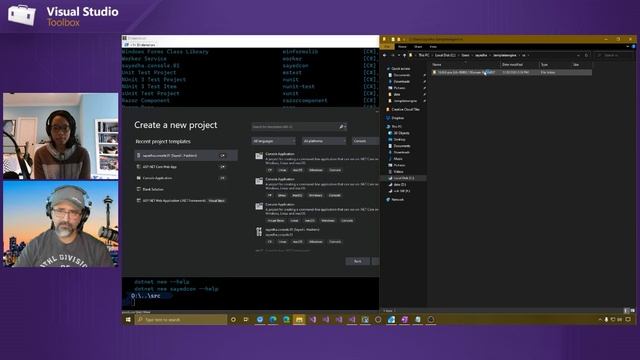Click Local Disk (C:) in the address breadcrumb

[x=444, y=55]
